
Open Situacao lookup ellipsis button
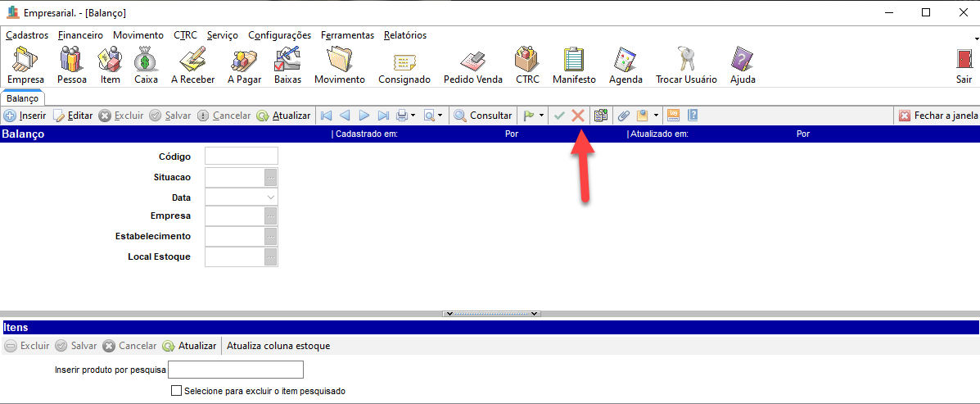coord(271,178)
